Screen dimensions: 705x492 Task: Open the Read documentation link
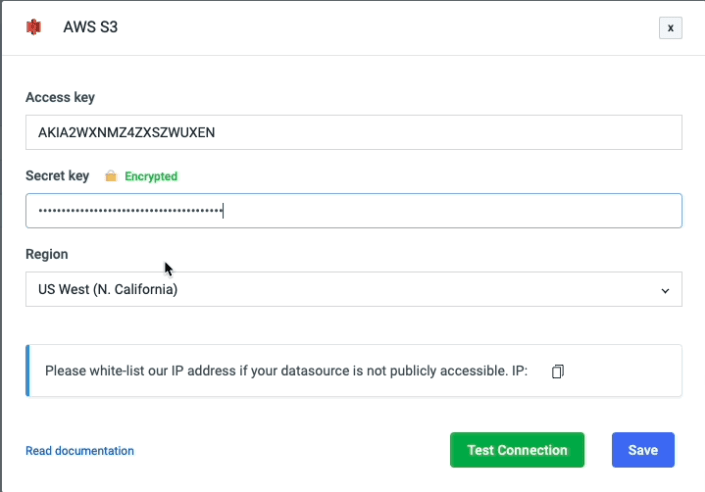pos(80,451)
